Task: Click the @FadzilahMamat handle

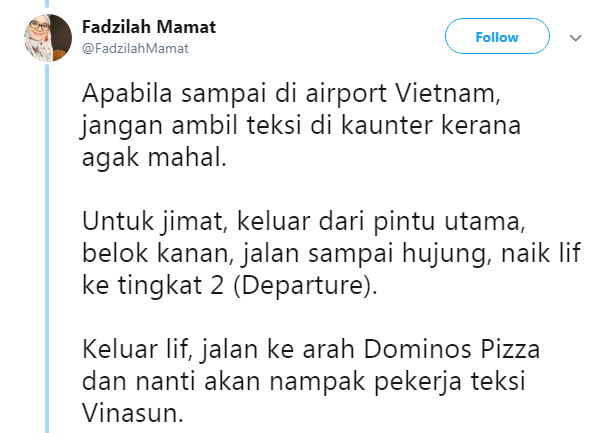Action: (135, 48)
